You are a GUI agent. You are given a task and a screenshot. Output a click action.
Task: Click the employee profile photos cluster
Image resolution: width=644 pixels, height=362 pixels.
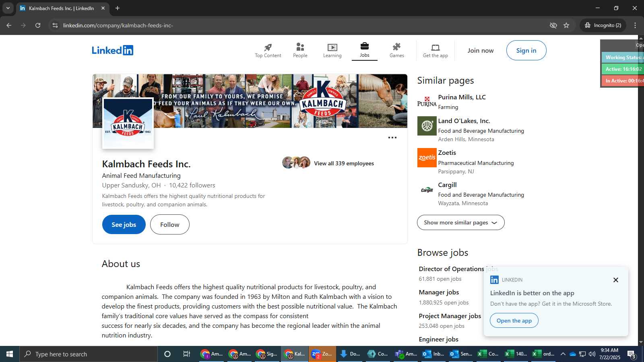coord(296,162)
